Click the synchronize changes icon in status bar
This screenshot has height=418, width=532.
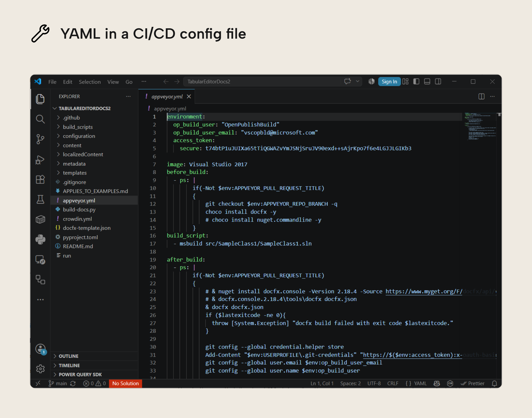click(73, 384)
